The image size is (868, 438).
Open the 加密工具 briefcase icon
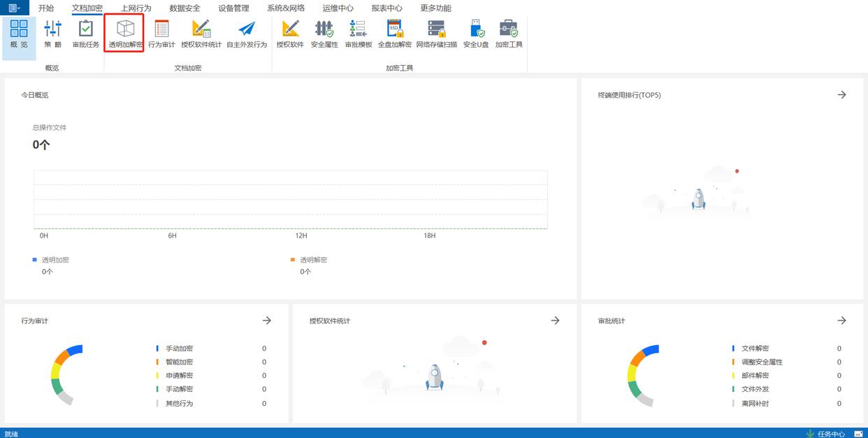point(509,34)
